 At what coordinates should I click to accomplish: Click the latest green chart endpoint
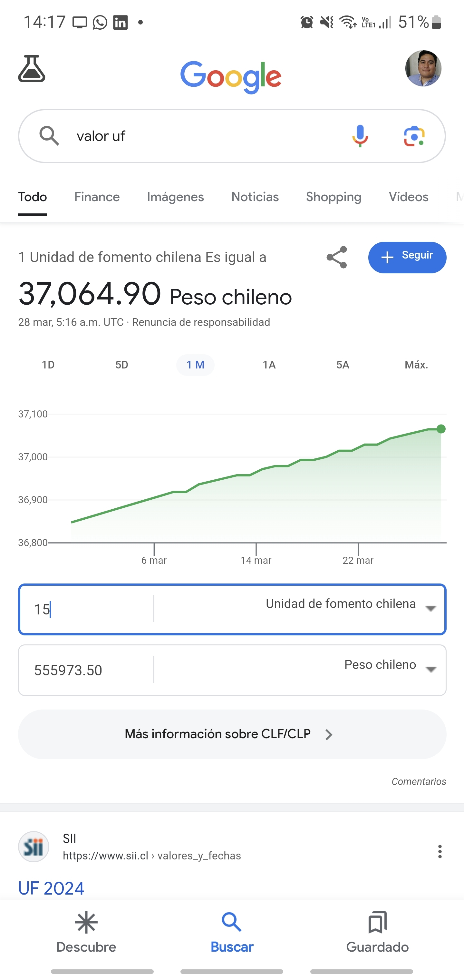pyautogui.click(x=441, y=429)
